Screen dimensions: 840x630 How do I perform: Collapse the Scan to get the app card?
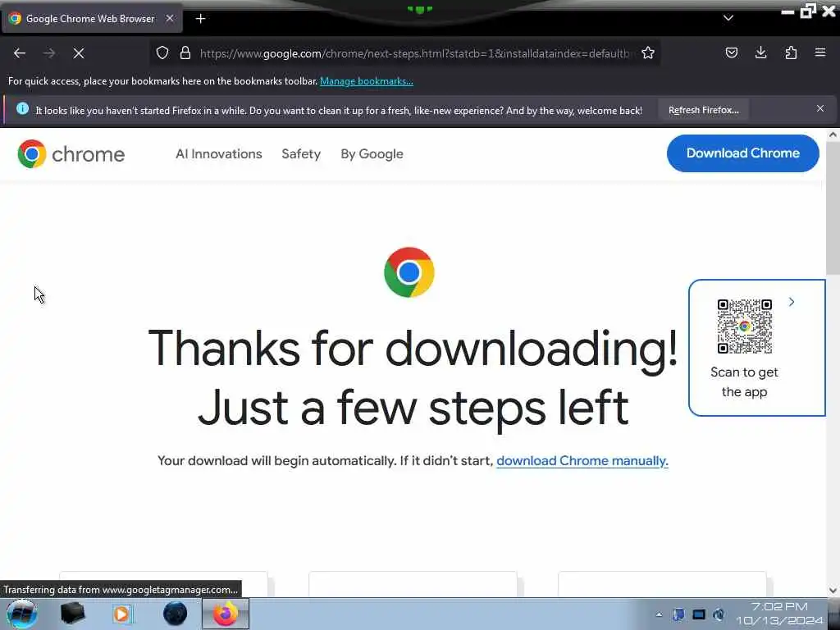(x=792, y=302)
